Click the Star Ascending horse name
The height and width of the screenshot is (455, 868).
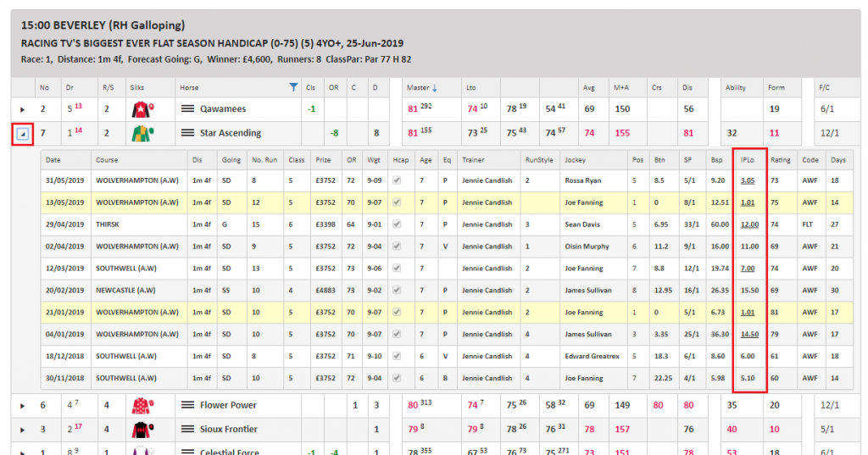[230, 133]
